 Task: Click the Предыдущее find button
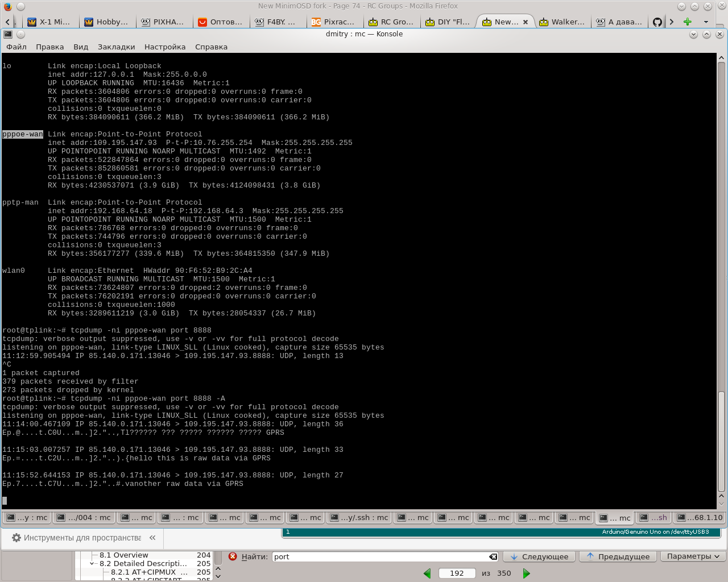point(618,556)
